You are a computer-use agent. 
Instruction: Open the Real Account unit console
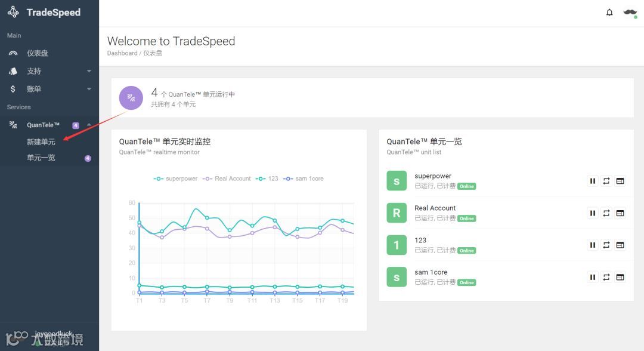tap(620, 213)
